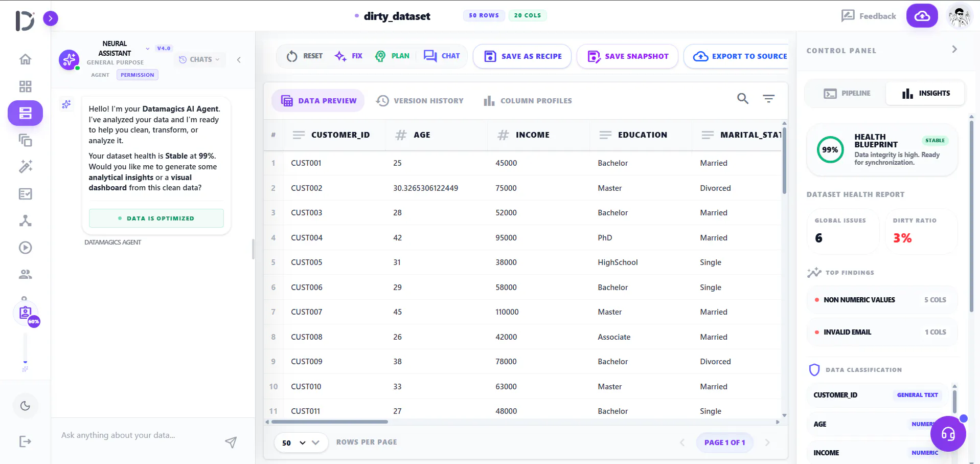Viewport: 980px width, 464px height.
Task: Collapse the assistant panel with left chevron
Action: 239,60
